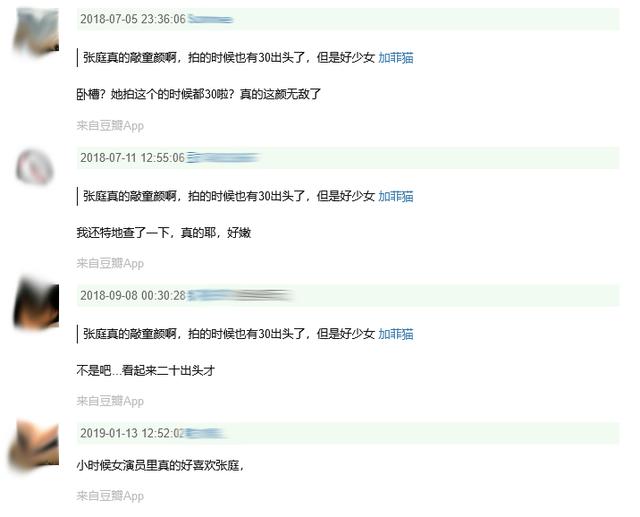Click the timestamp 2019-01-13 12:52:02
This screenshot has height=517, width=640.
(x=132, y=433)
